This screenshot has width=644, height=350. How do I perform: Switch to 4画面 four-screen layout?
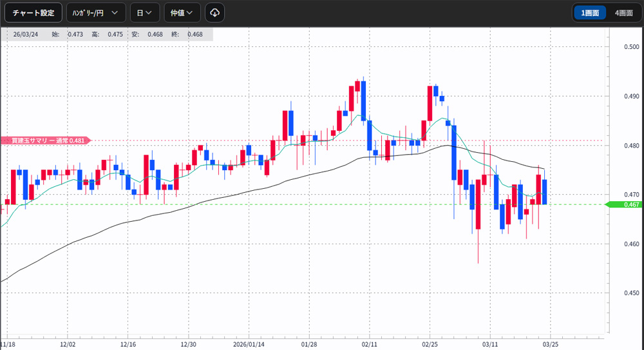click(x=623, y=12)
